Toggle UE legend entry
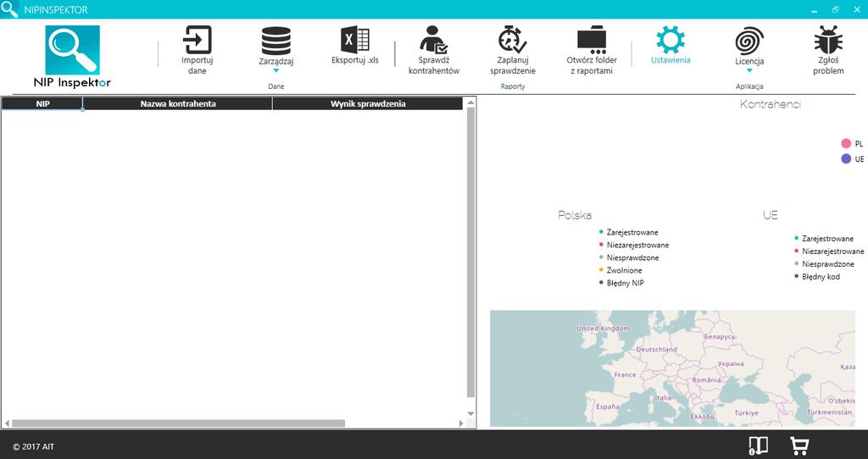The height and width of the screenshot is (459, 868). click(x=852, y=158)
